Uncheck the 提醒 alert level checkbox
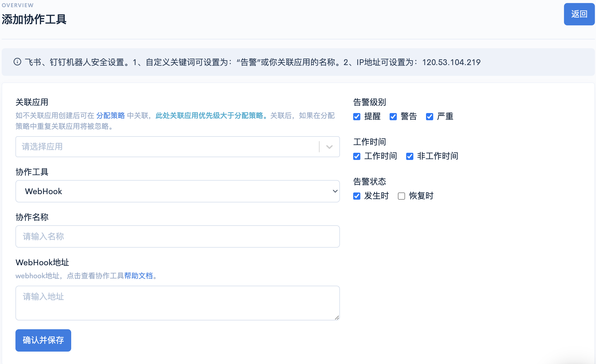The height and width of the screenshot is (364, 596). click(x=356, y=117)
